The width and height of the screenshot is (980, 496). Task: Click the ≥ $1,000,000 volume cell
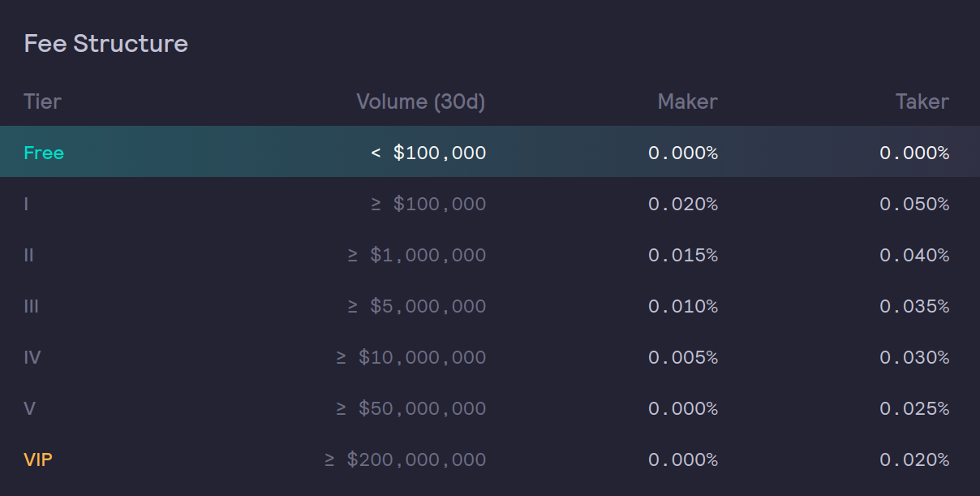pos(417,255)
